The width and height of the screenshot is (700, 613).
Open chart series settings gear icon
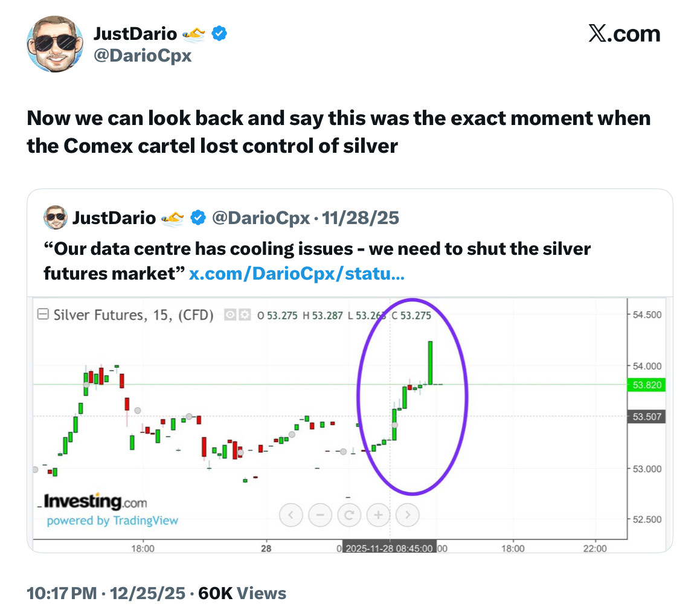(245, 315)
